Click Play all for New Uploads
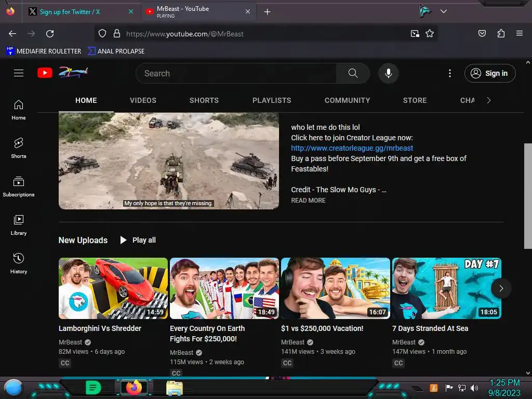This screenshot has width=532, height=399. pos(138,240)
